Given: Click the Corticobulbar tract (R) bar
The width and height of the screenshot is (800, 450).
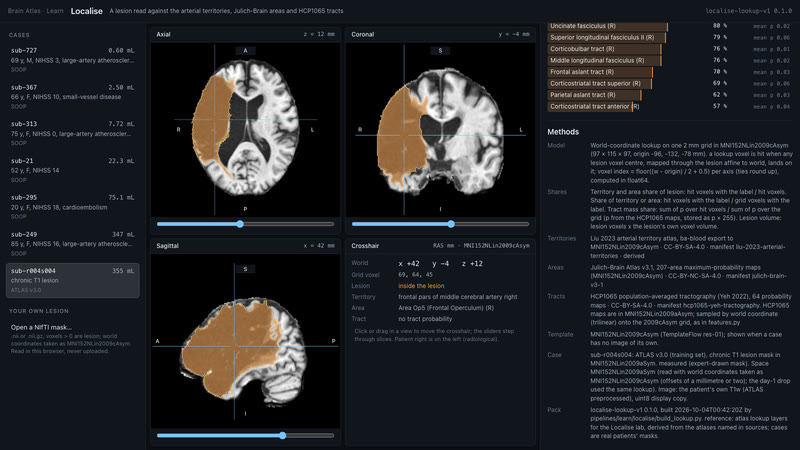Looking at the screenshot, I should click(605, 49).
